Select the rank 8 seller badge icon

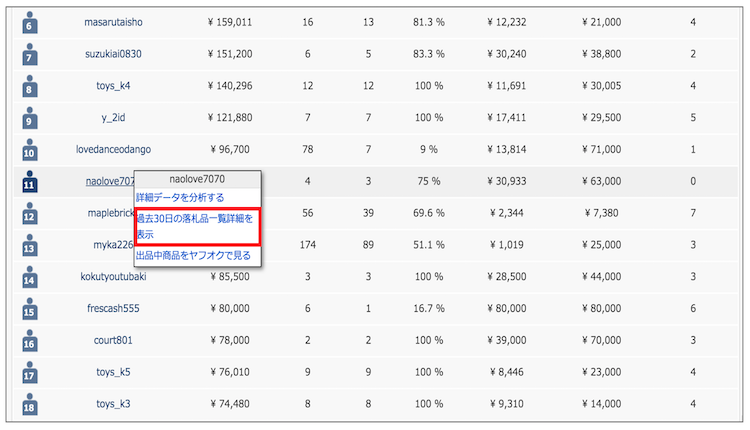click(29, 87)
